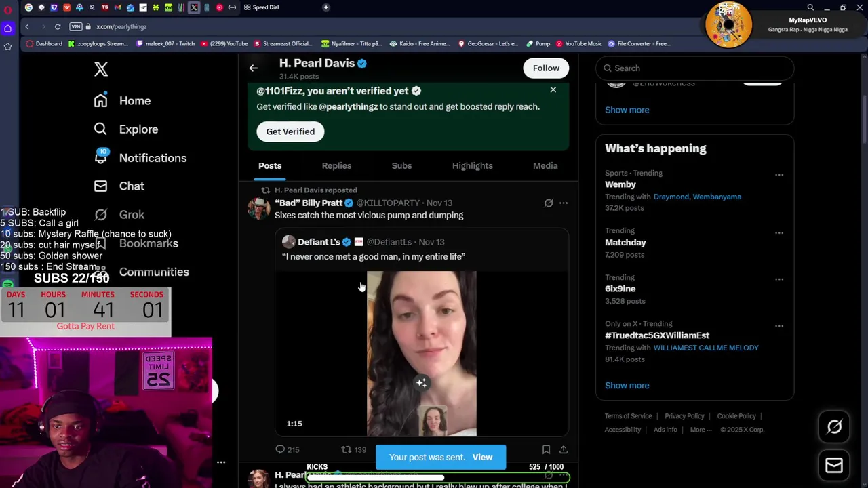Open Wembanyama trending link
Viewport: 868px width, 488px height.
[717, 197]
